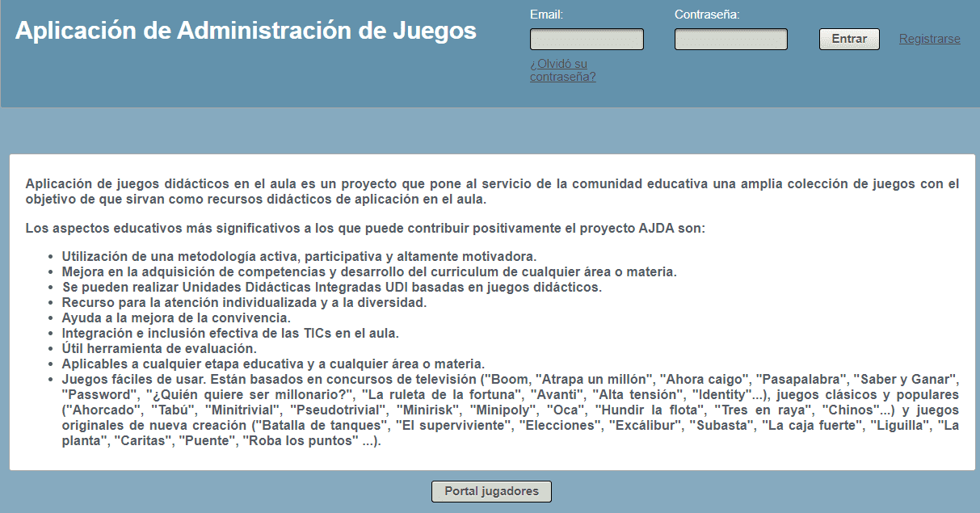Click the cualquier etapa educativa bullet
Screen dimensions: 980x513
(x=273, y=364)
